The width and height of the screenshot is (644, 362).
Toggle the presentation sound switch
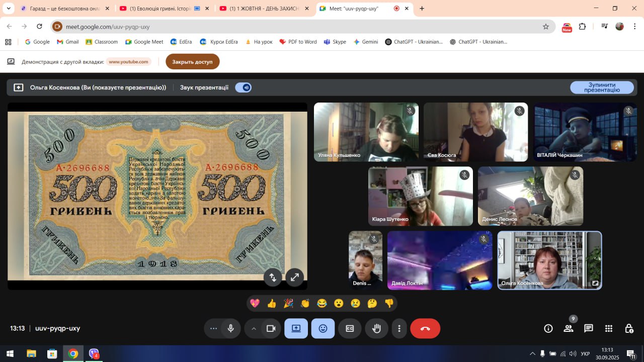tap(244, 87)
